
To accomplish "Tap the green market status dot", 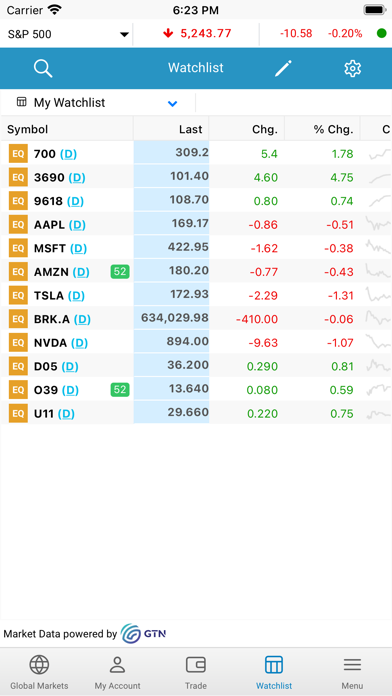I will pos(381,33).
